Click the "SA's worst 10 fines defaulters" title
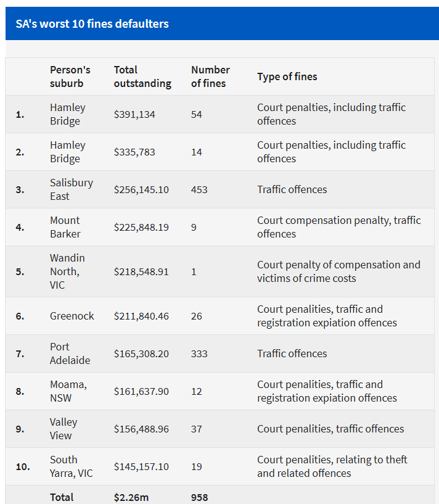This screenshot has height=504, width=439. click(x=92, y=24)
